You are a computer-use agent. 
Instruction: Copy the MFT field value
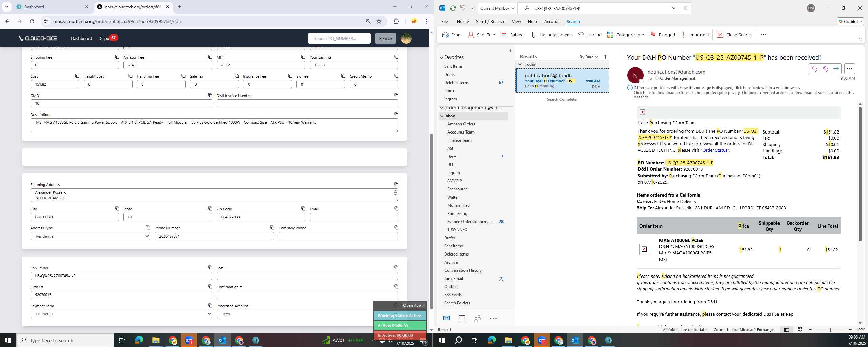click(x=303, y=57)
